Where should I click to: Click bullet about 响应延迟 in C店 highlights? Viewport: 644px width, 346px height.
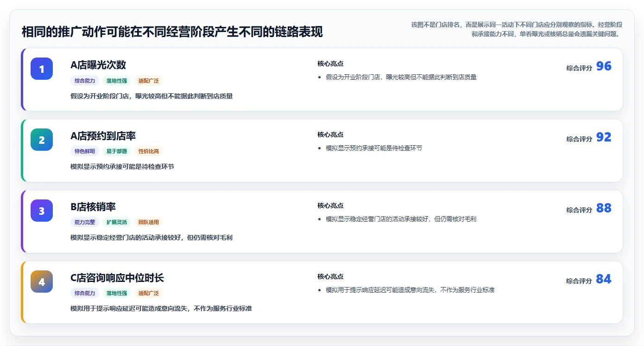[x=410, y=290]
